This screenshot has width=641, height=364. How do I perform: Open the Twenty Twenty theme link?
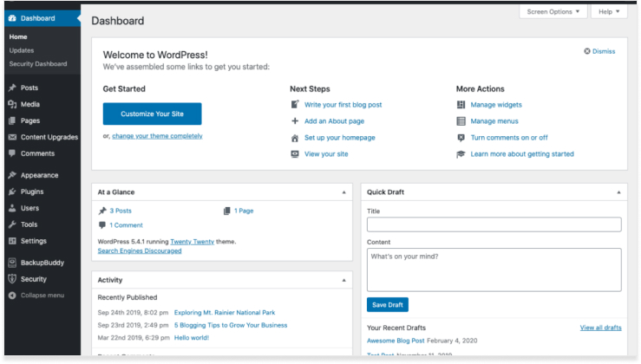tap(193, 242)
